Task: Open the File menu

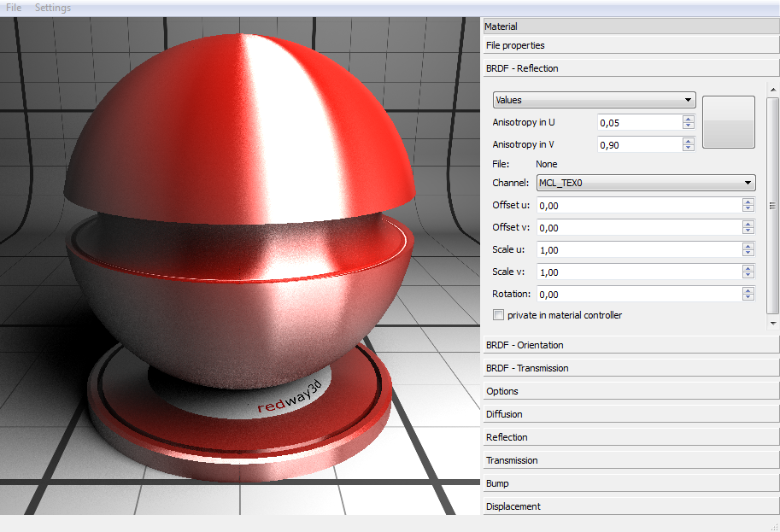Action: [14, 8]
